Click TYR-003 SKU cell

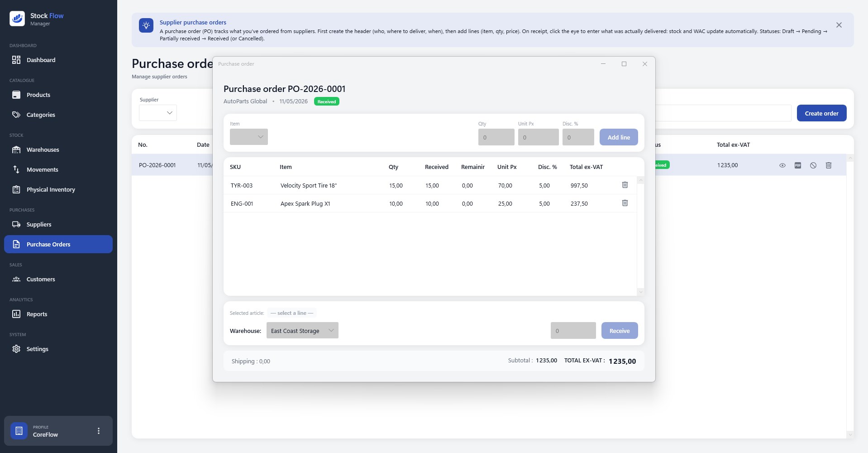coord(242,185)
